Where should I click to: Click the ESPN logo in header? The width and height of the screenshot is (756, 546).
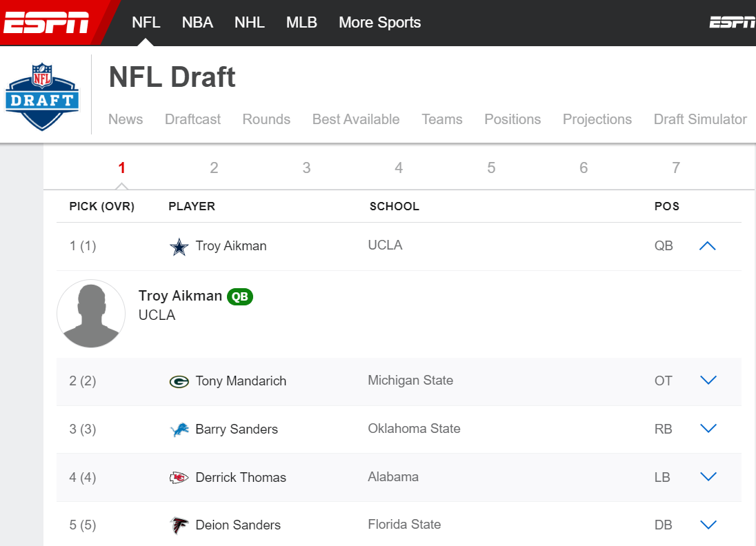point(47,22)
